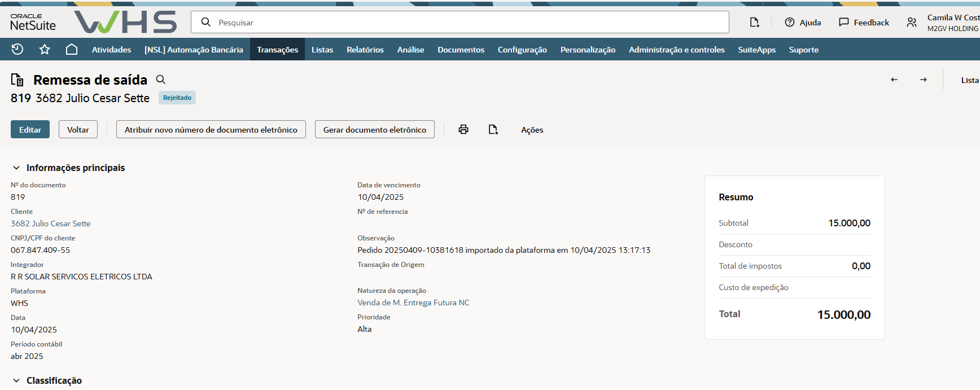This screenshot has height=390, width=980.
Task: Click the Editar button
Action: click(x=30, y=129)
